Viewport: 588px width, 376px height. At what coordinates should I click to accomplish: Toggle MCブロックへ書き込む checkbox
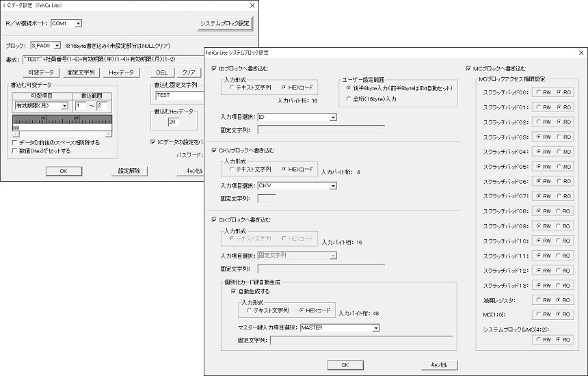click(468, 68)
